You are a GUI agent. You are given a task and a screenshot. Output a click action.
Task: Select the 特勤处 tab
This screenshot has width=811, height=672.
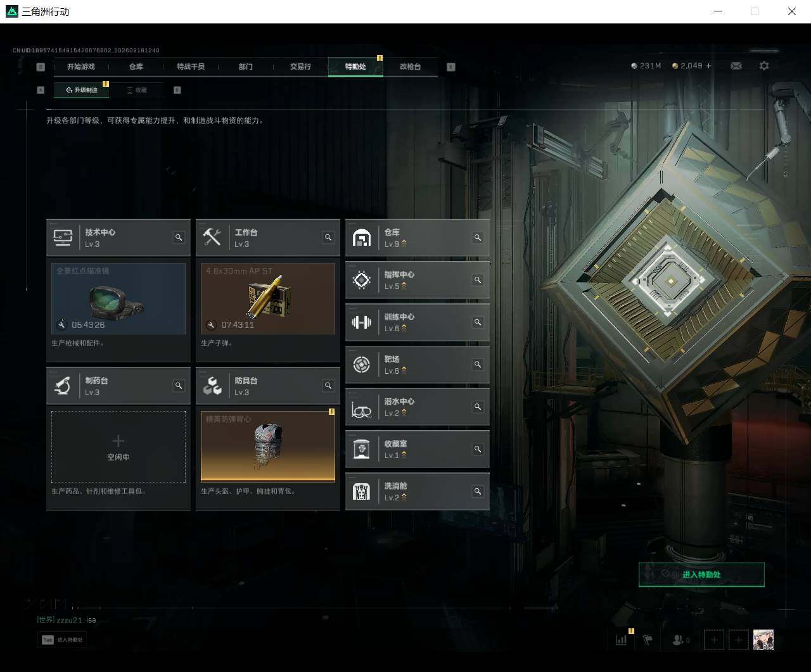(x=355, y=67)
